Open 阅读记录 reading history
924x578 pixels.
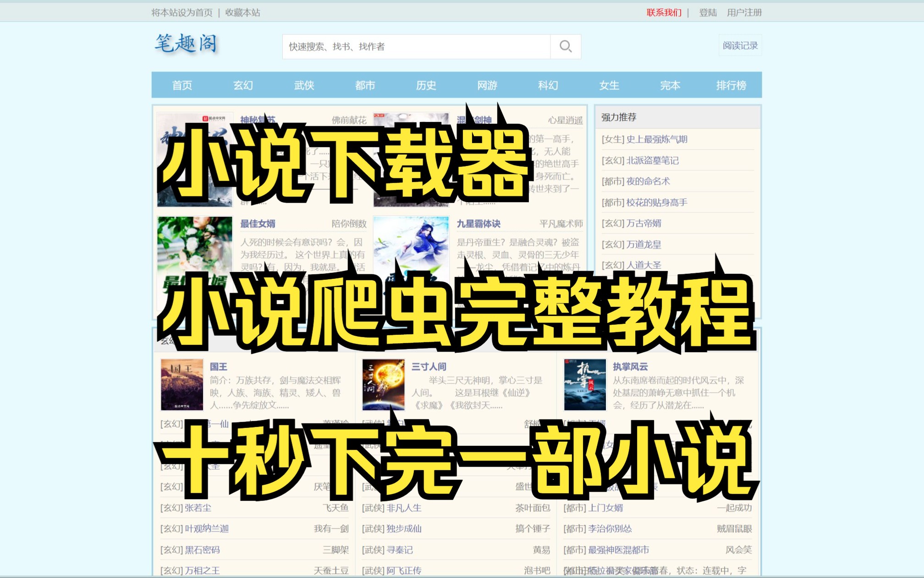tap(740, 45)
